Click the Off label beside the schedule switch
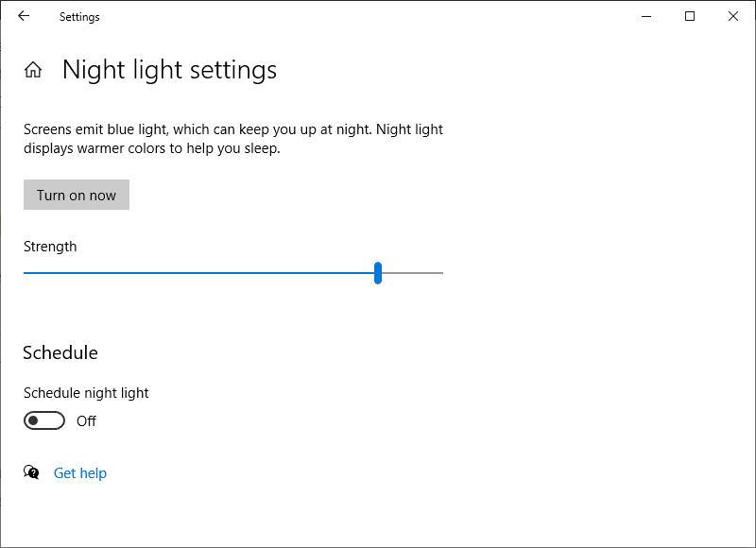This screenshot has width=756, height=548. click(87, 420)
